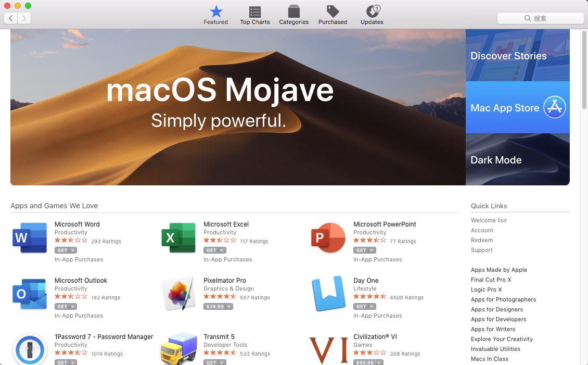
Task: Open Apps for Photographers link
Action: coord(503,299)
